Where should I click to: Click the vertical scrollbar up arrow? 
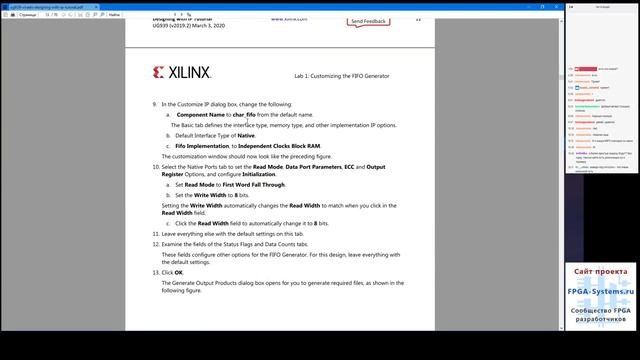[x=561, y=21]
